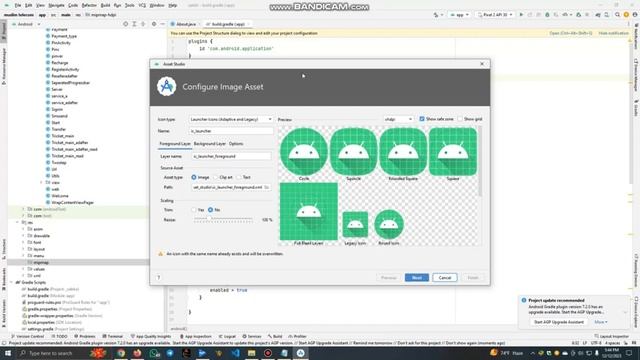Screen dimensions: 640x360
Task: Click the Make Project hammer icon
Action: click(x=436, y=15)
